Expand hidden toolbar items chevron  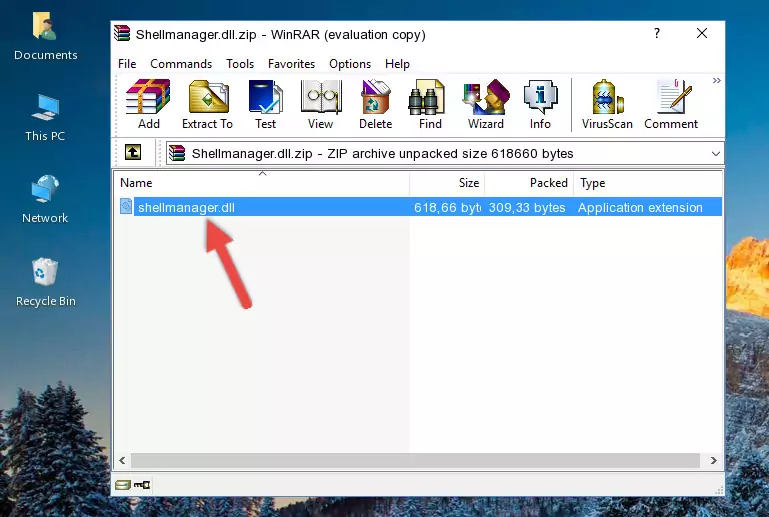pyautogui.click(x=717, y=80)
